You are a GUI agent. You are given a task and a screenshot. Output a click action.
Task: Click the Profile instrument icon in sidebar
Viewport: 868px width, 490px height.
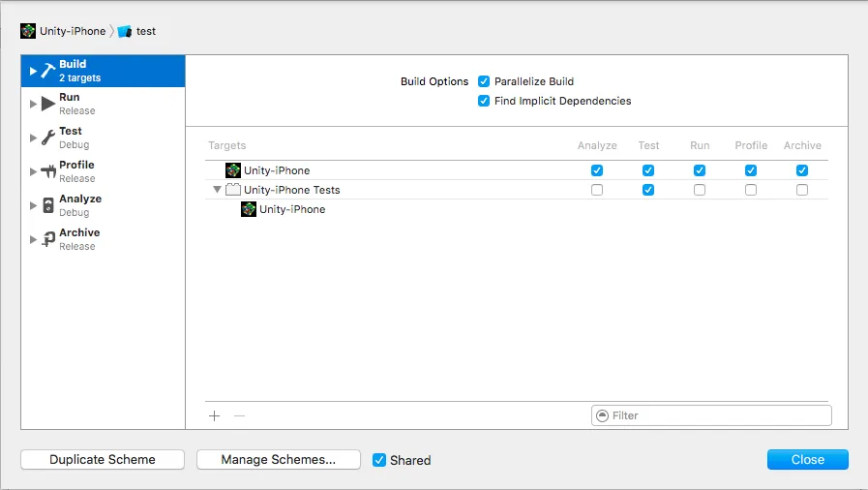pyautogui.click(x=48, y=171)
